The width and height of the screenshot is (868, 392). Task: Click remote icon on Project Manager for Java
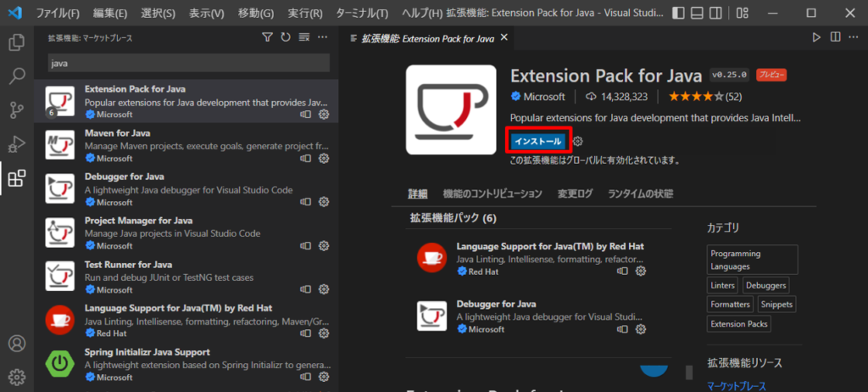pyautogui.click(x=305, y=245)
